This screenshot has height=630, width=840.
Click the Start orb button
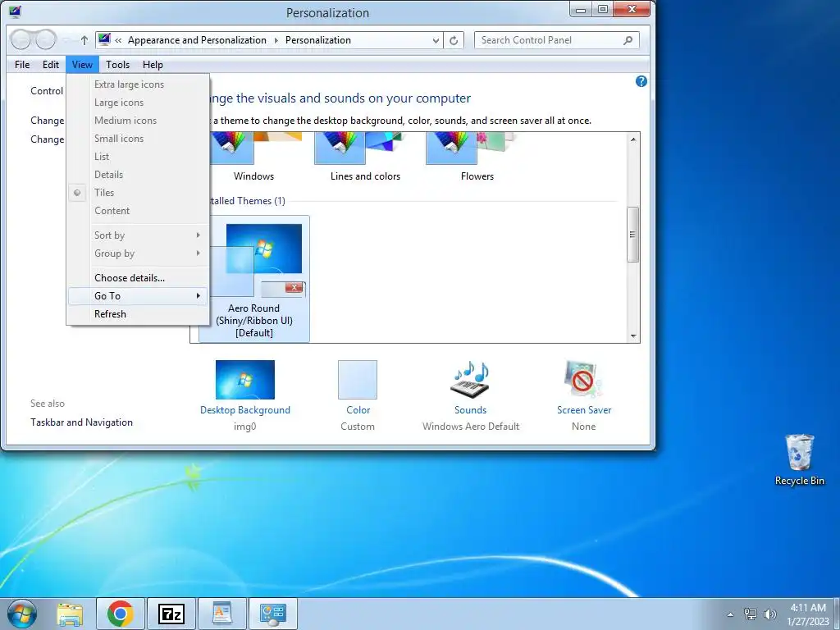[x=22, y=614]
